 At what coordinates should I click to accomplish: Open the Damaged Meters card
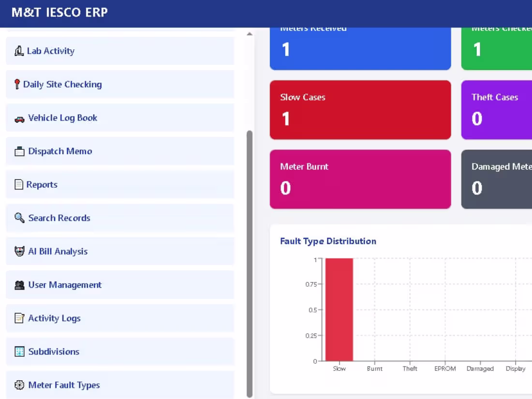click(x=498, y=179)
